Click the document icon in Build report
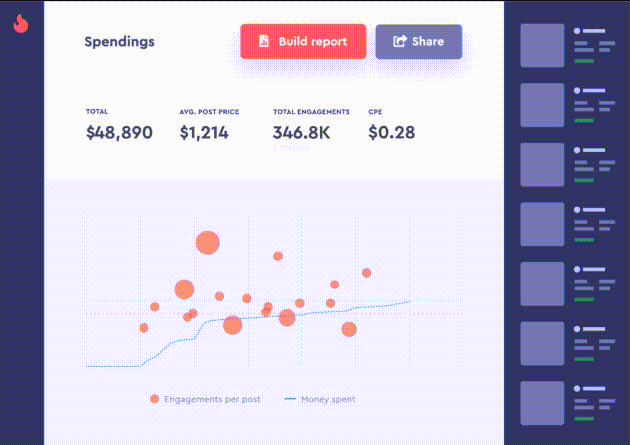630x445 pixels. pos(264,42)
